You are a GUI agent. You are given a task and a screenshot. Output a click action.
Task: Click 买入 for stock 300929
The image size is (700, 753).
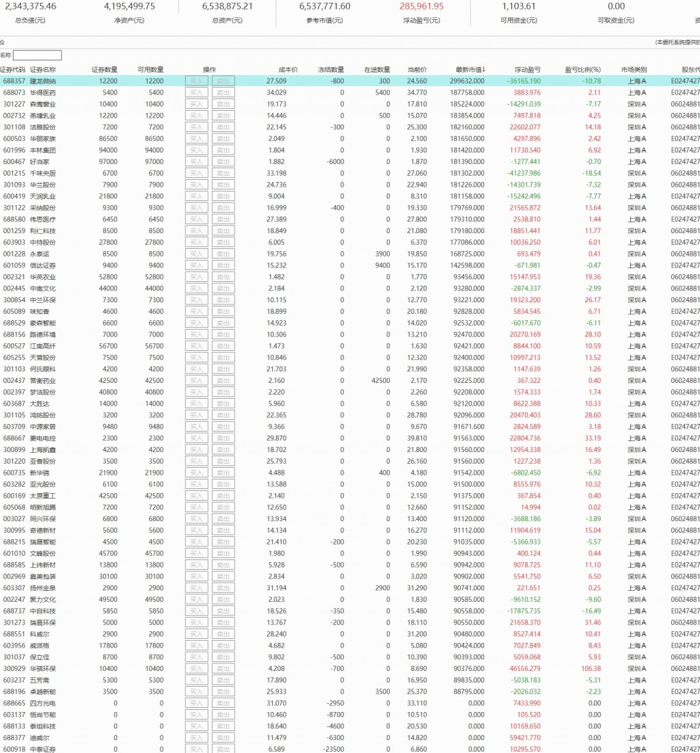coord(197,669)
